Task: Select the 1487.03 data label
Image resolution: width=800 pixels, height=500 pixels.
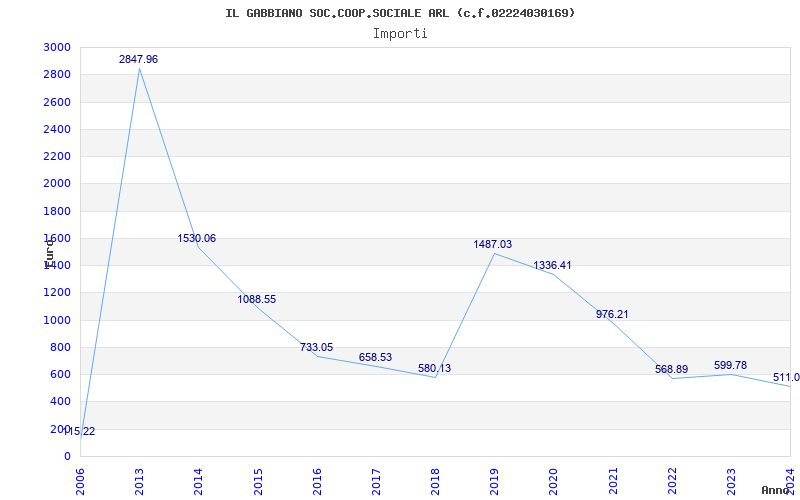Action: (x=492, y=244)
